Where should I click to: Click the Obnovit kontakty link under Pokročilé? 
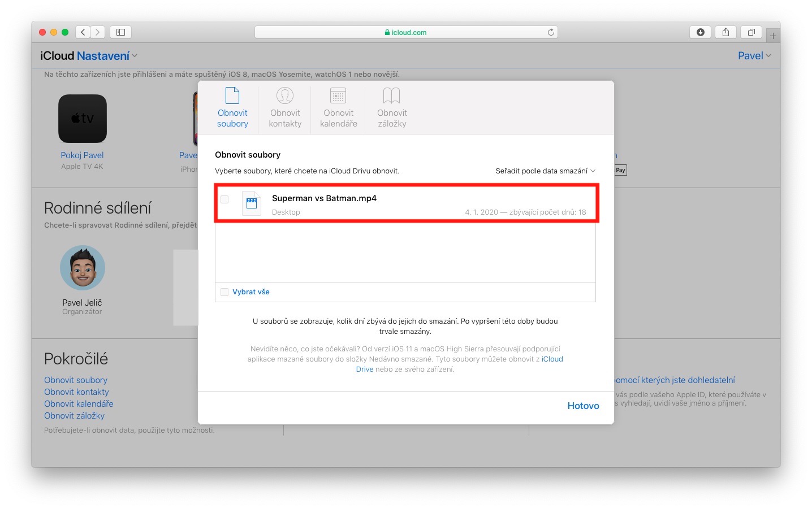[x=76, y=392]
